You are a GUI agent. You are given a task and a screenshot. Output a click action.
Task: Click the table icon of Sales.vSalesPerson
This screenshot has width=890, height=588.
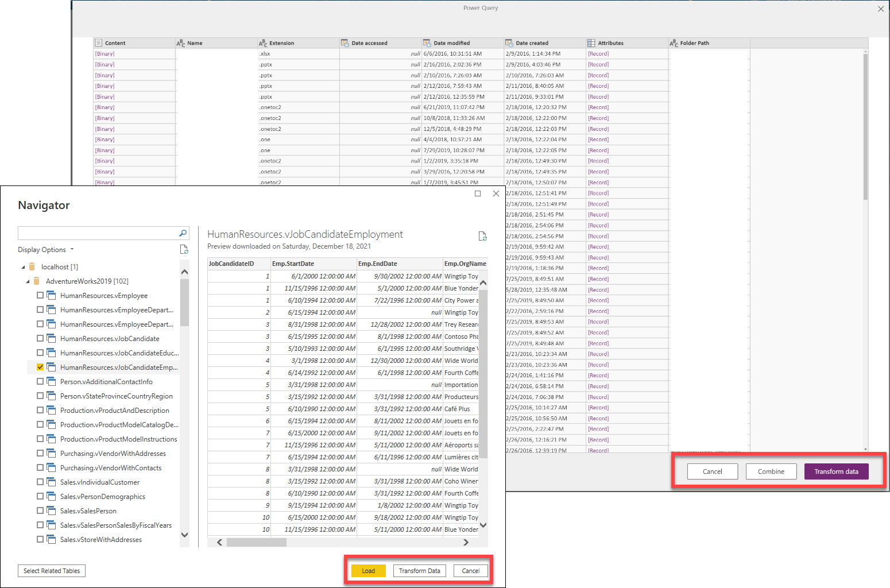[x=51, y=510]
